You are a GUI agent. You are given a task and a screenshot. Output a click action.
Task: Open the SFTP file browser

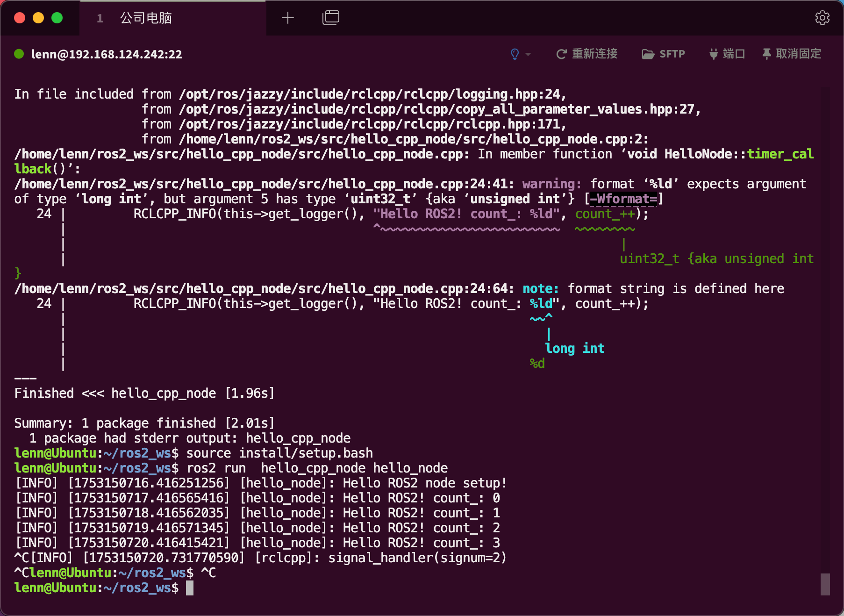(663, 54)
